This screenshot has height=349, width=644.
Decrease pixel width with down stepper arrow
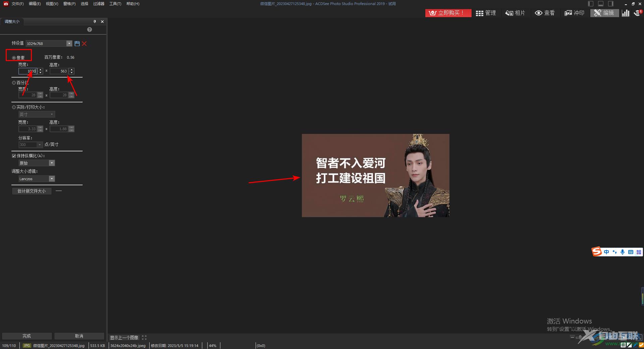coord(41,72)
